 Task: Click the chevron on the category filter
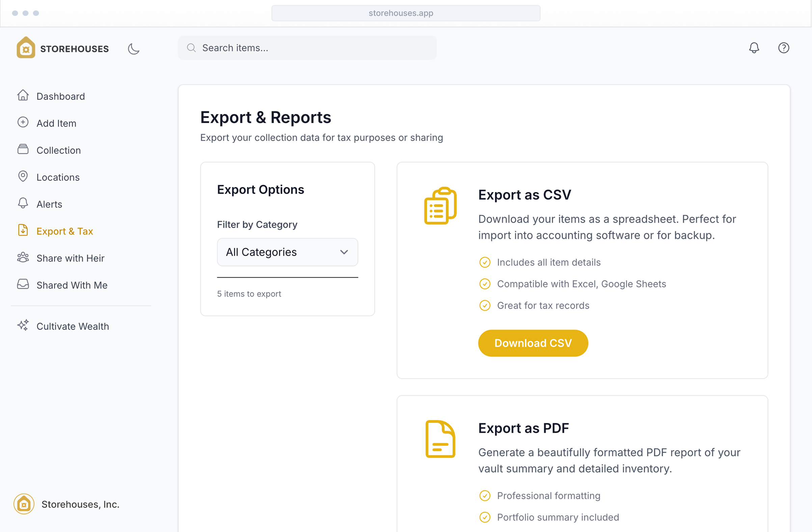(344, 252)
